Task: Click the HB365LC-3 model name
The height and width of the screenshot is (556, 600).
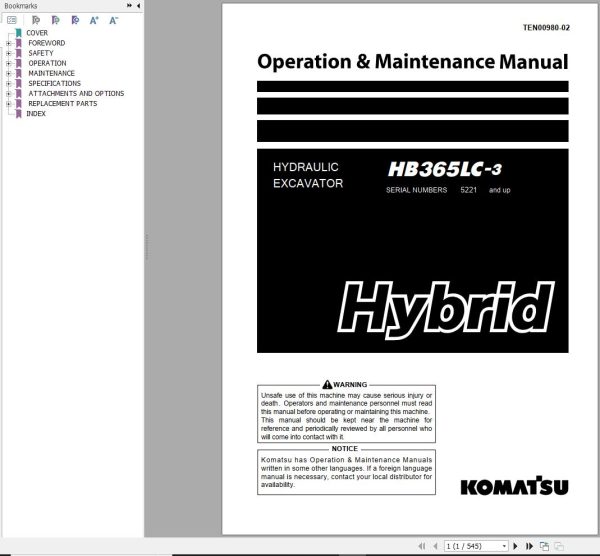Action: tap(445, 169)
